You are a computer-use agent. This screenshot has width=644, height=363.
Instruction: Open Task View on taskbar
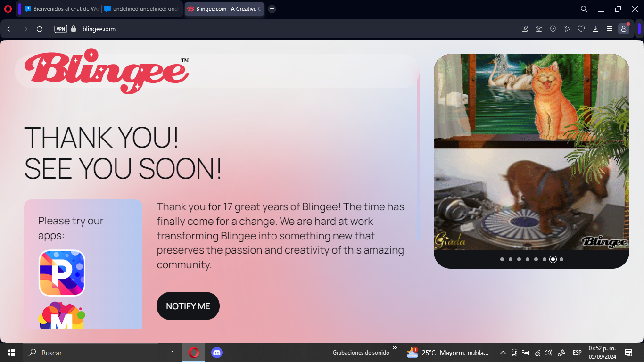pos(170,353)
